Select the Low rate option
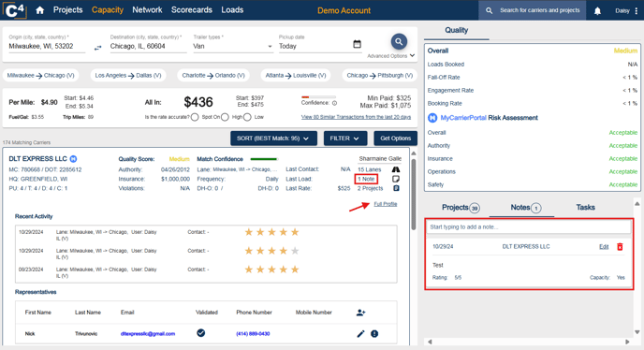Viewport: 644px width, 350px height. pos(247,118)
